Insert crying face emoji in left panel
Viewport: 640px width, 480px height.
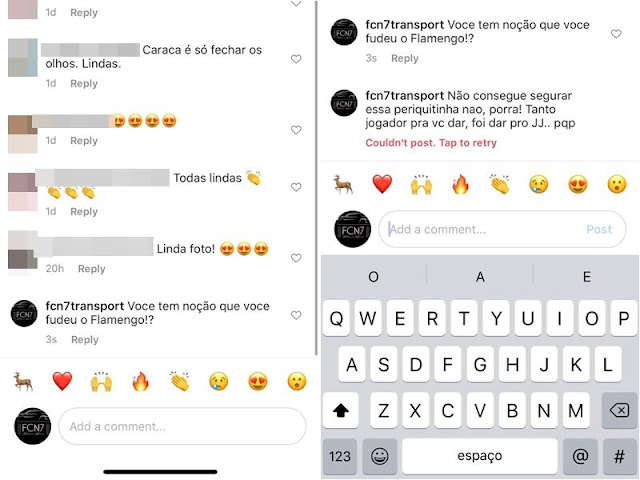(219, 382)
